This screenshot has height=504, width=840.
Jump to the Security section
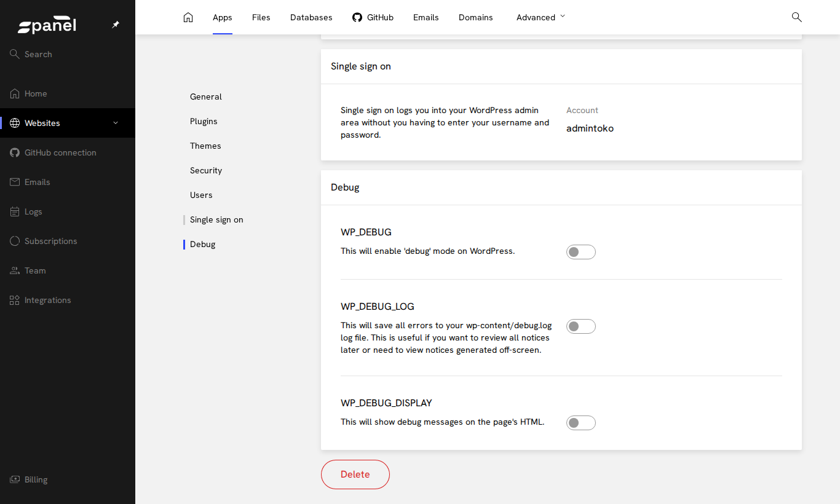pos(206,170)
